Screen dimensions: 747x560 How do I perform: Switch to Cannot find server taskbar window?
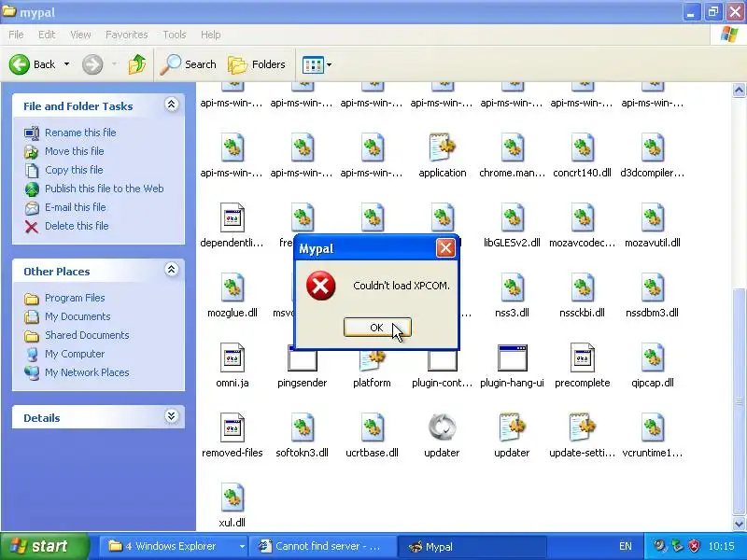tap(324, 546)
